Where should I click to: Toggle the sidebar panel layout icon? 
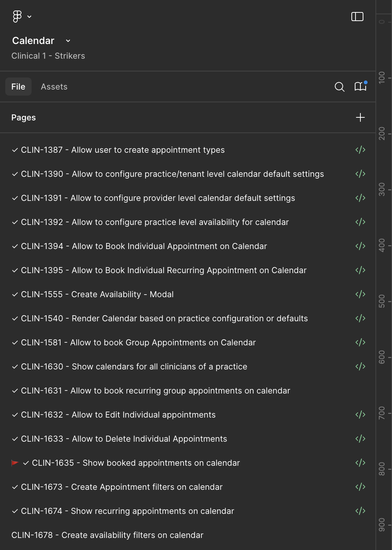[357, 17]
